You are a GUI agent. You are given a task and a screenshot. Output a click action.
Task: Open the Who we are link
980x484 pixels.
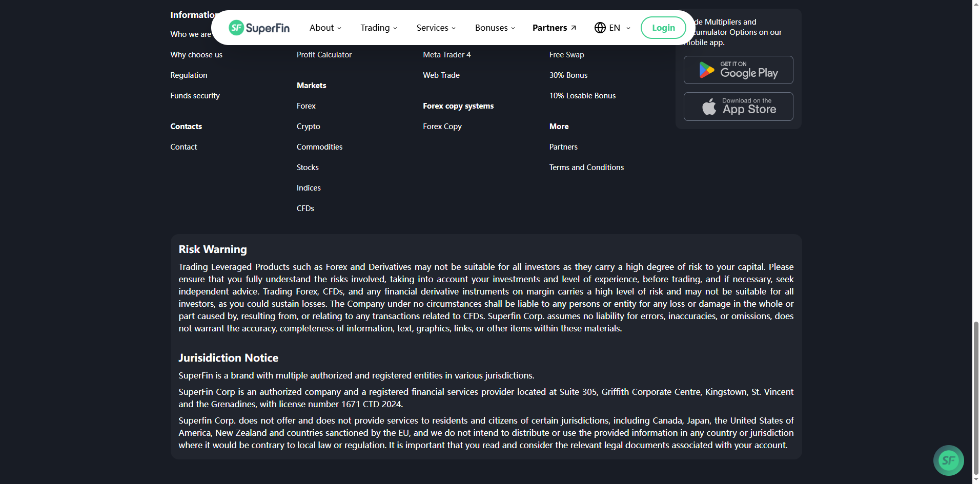[x=191, y=34]
